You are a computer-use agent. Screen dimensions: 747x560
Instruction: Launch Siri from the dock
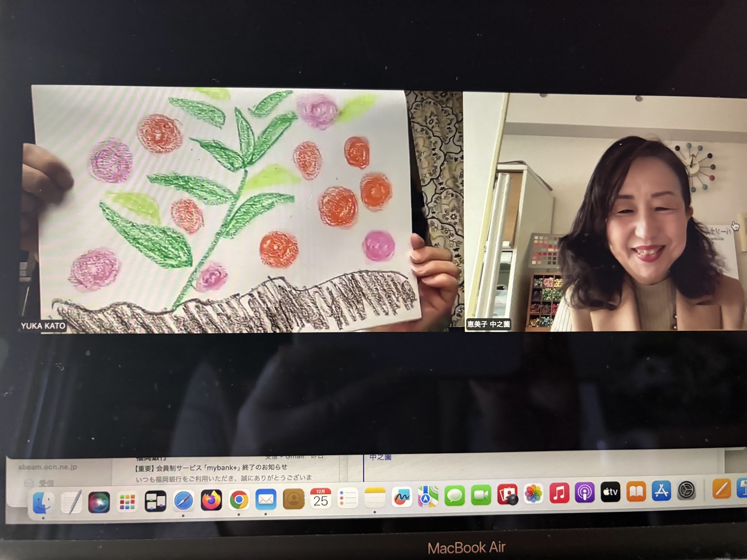tap(99, 502)
